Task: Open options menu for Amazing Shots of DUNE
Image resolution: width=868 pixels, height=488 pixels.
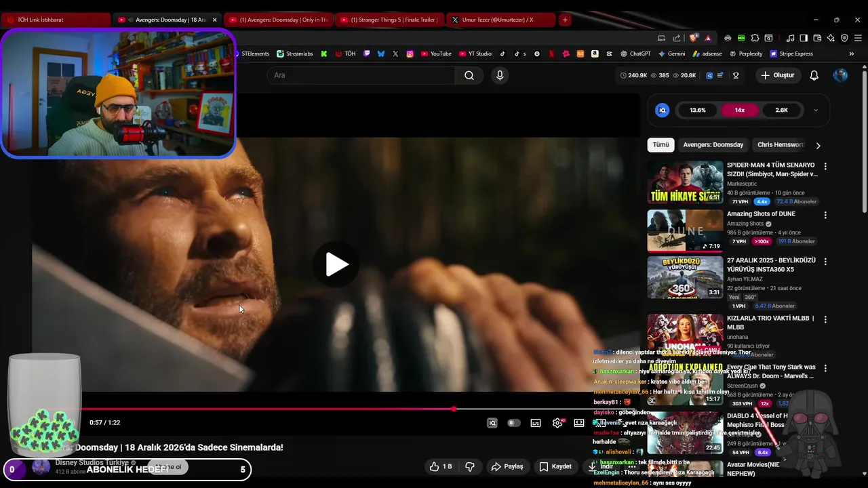Action: 825,215
